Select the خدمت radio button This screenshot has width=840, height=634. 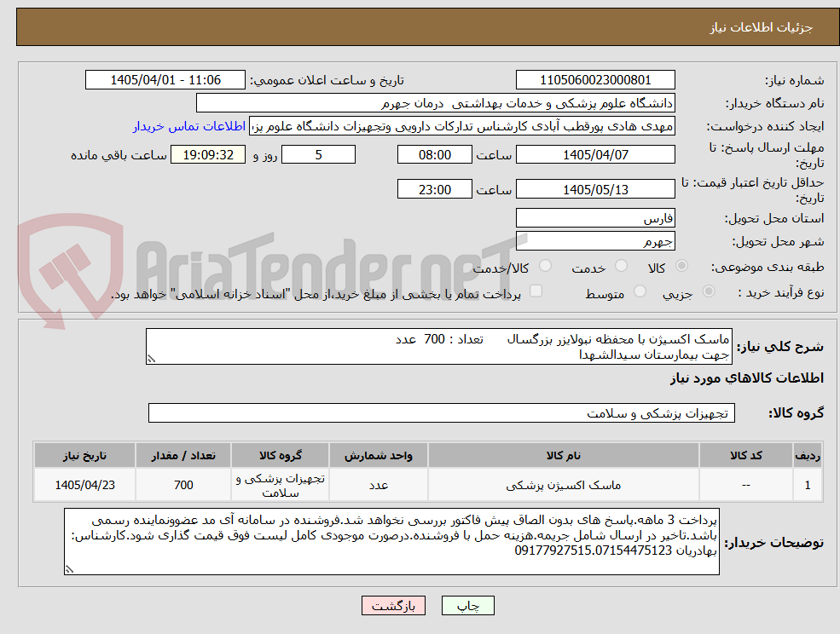[622, 266]
